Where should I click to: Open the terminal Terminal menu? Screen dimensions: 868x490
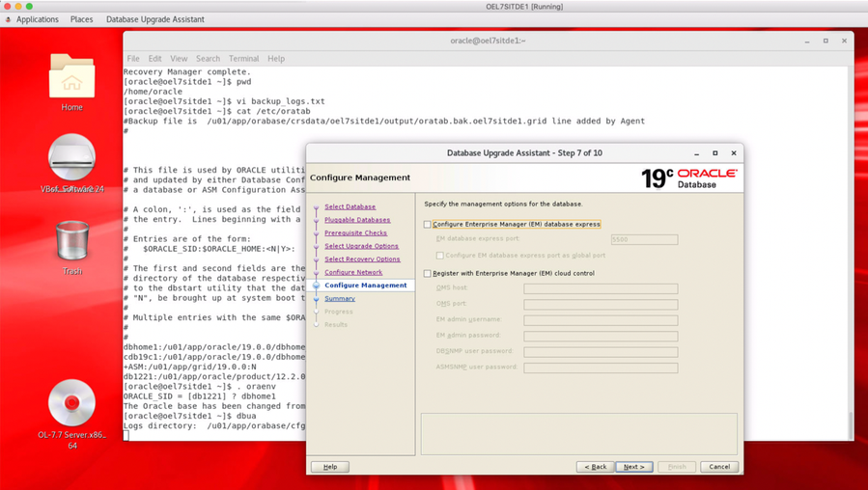pyautogui.click(x=243, y=59)
